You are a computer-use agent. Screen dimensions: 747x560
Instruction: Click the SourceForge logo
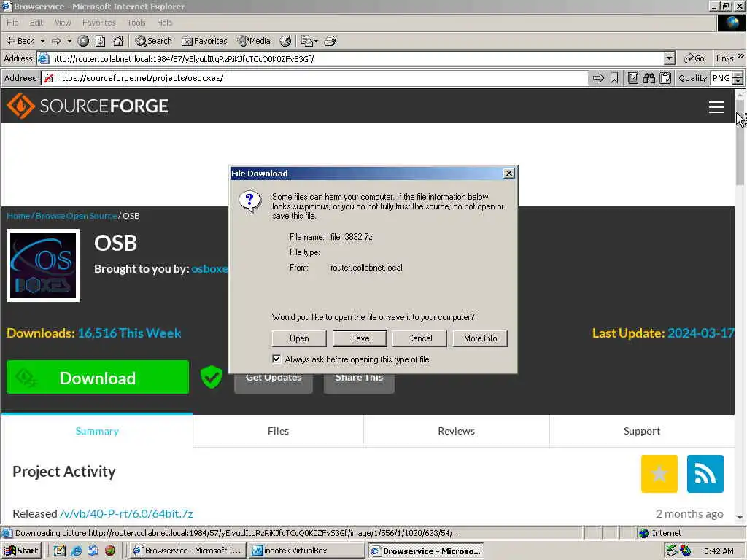88,106
